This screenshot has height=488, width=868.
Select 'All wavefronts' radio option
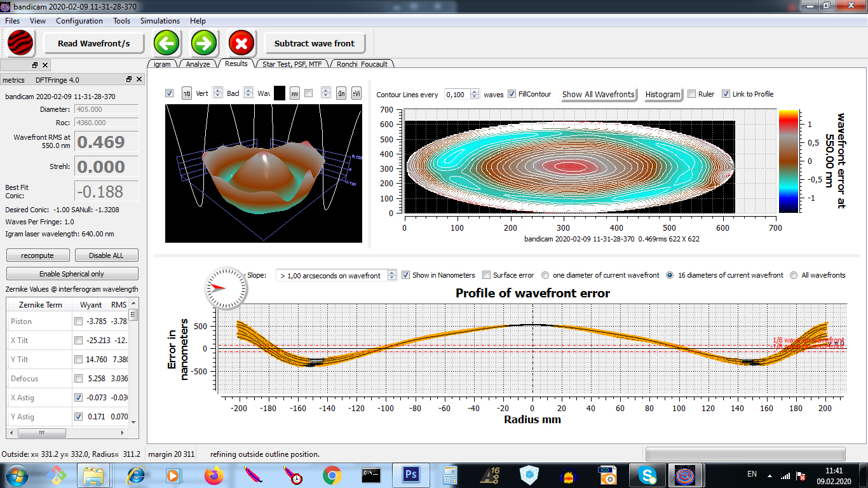794,275
